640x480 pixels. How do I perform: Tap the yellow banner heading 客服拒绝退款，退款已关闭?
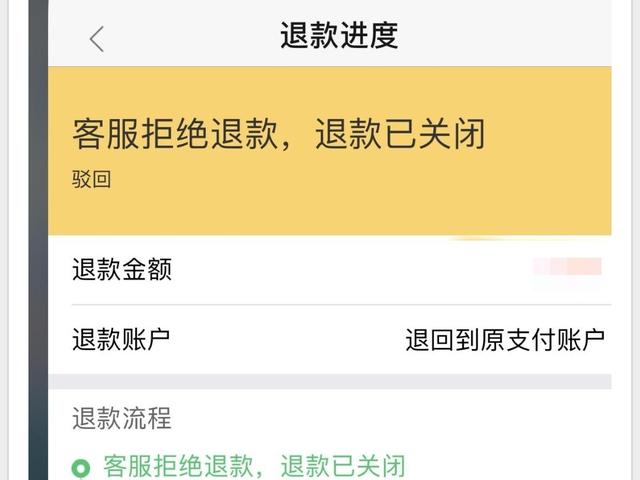click(x=278, y=134)
